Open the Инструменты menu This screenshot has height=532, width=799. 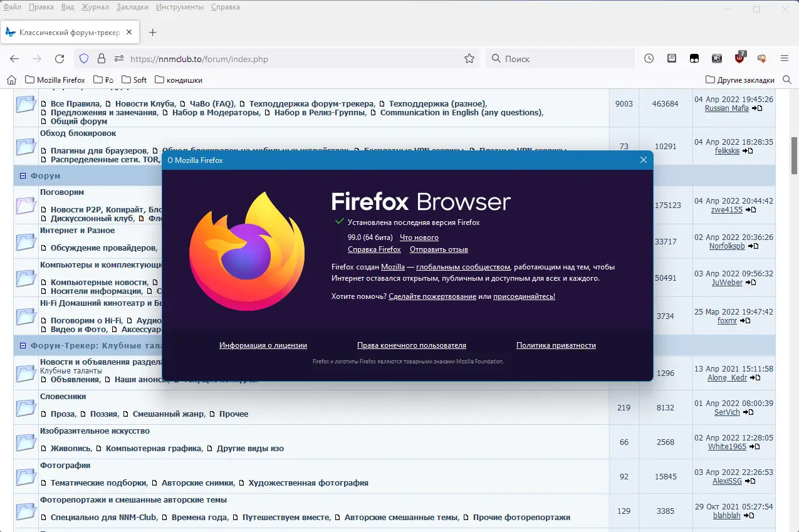click(180, 7)
